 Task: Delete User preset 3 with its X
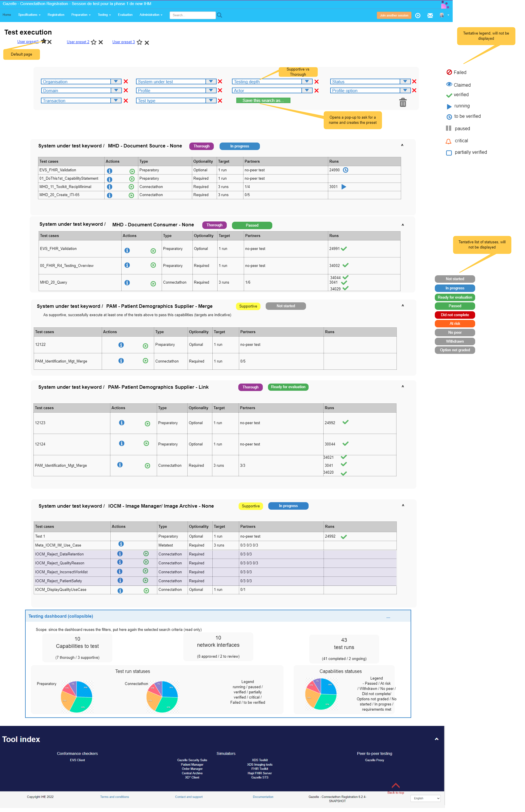[x=147, y=43]
